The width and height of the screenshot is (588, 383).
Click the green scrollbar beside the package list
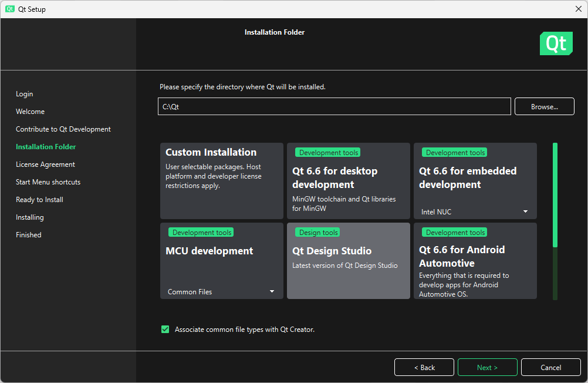555,194
